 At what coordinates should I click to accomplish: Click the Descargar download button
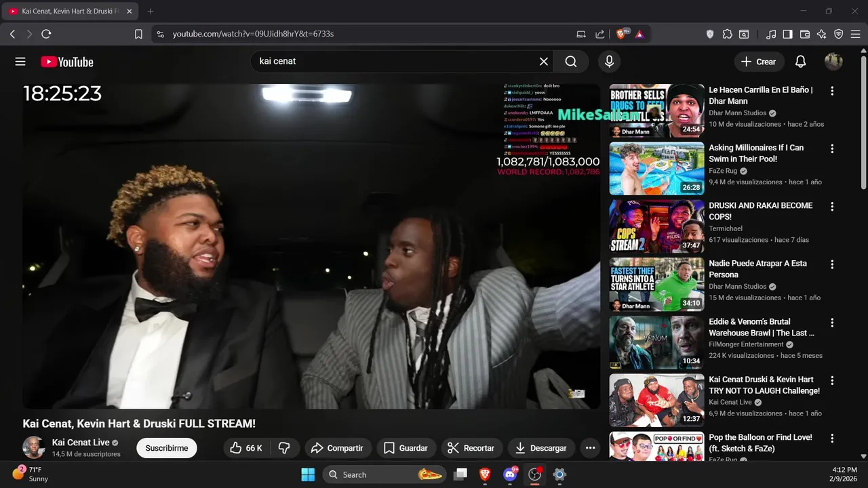(x=541, y=448)
